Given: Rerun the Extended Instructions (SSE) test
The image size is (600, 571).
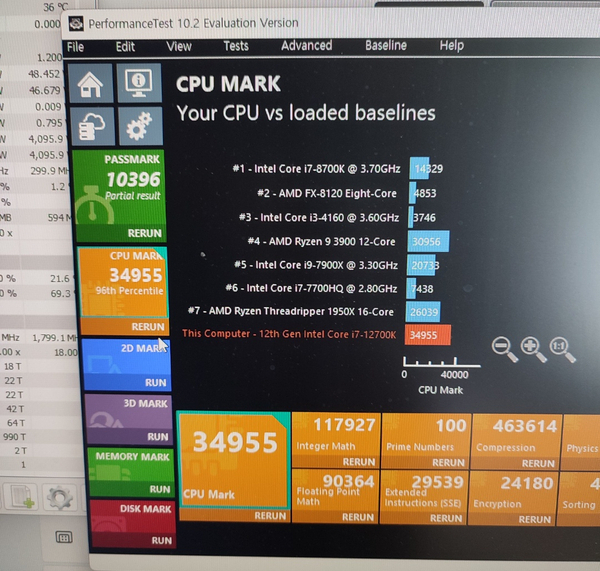Looking at the screenshot, I should pos(446,518).
